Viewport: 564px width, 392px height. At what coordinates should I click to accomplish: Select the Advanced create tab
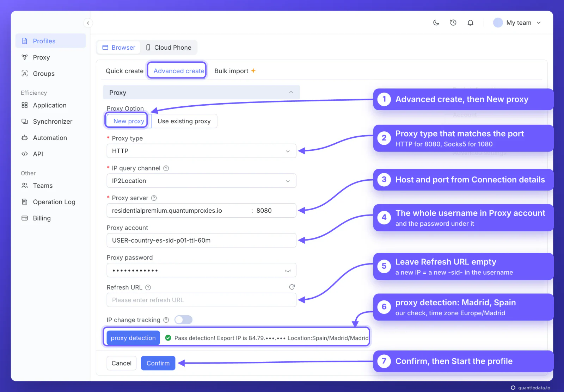point(179,71)
